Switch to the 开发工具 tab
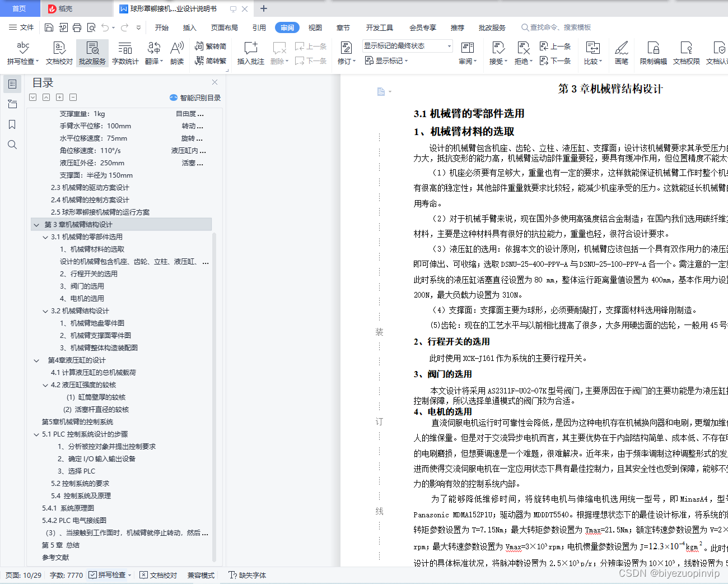The image size is (728, 584). tap(380, 27)
